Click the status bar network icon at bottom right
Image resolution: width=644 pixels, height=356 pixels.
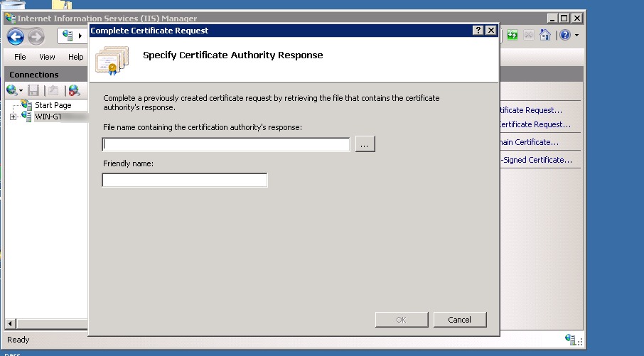click(572, 340)
